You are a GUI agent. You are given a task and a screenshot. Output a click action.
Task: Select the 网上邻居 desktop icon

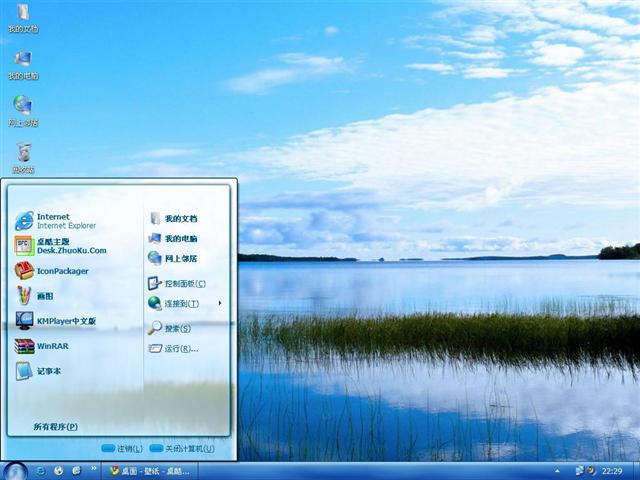(23, 112)
